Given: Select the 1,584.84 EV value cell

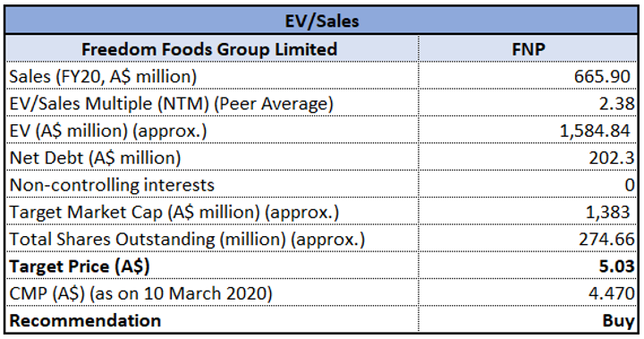Looking at the screenshot, I should (x=529, y=131).
